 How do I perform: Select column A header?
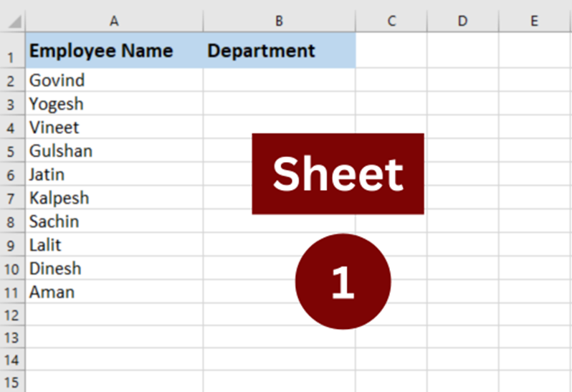114,21
